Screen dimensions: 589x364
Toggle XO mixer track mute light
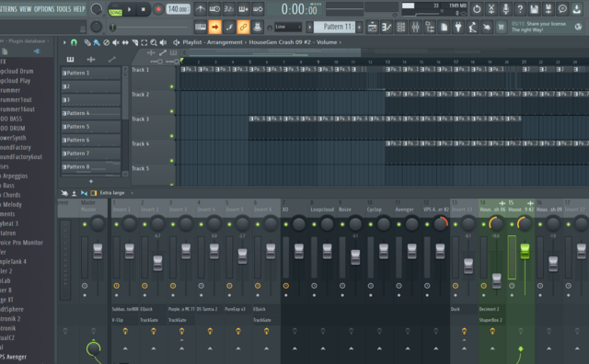tap(286, 224)
